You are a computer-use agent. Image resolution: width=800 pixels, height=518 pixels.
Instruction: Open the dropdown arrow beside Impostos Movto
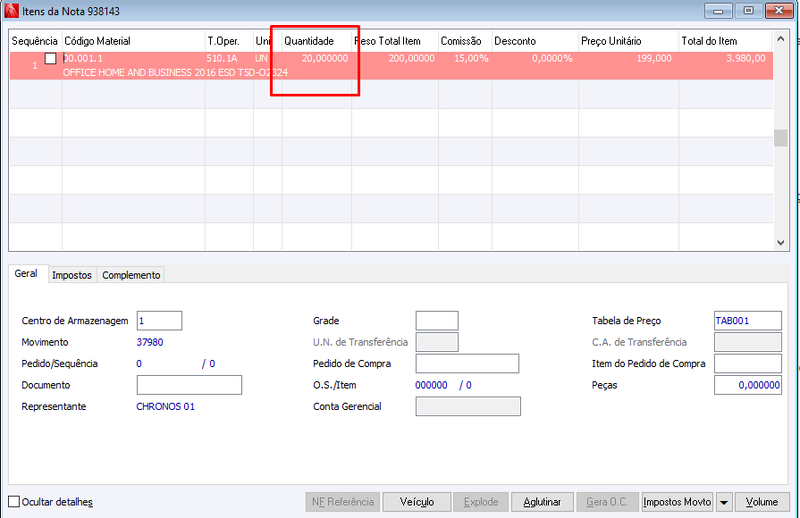coord(724,502)
